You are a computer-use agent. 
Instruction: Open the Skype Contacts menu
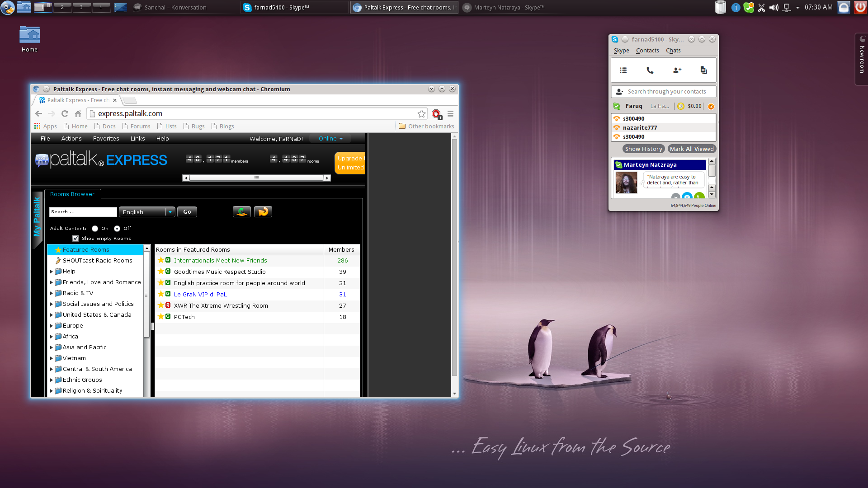pyautogui.click(x=647, y=51)
